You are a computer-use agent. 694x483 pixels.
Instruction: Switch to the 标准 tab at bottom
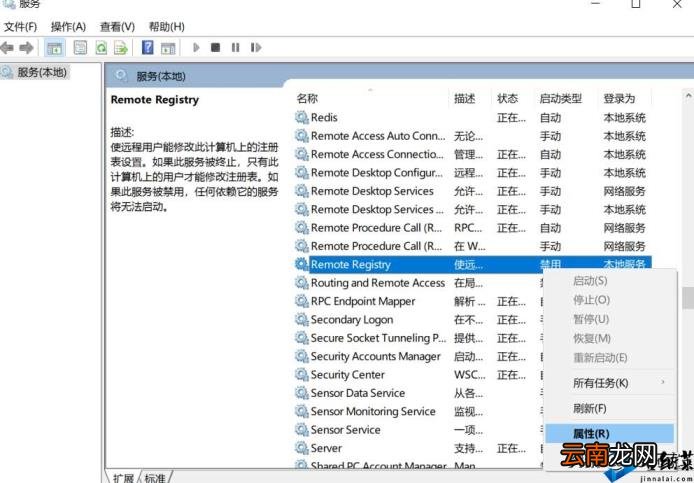pyautogui.click(x=155, y=478)
